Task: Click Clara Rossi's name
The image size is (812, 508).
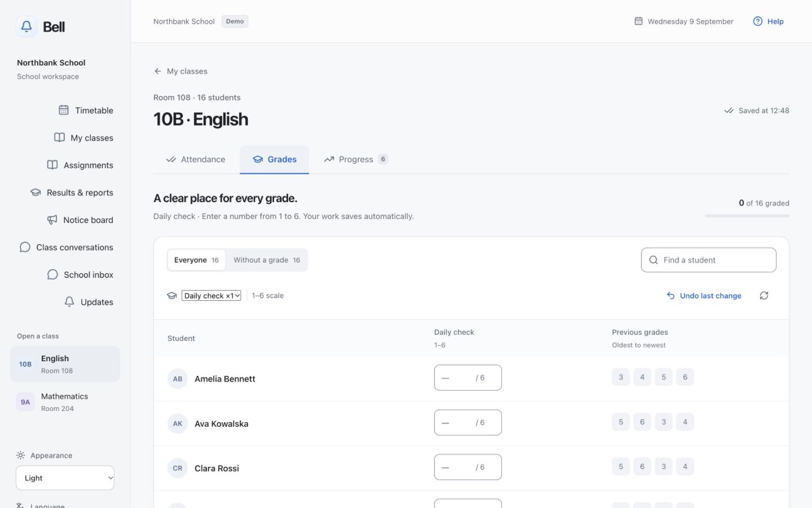Action: click(x=217, y=468)
